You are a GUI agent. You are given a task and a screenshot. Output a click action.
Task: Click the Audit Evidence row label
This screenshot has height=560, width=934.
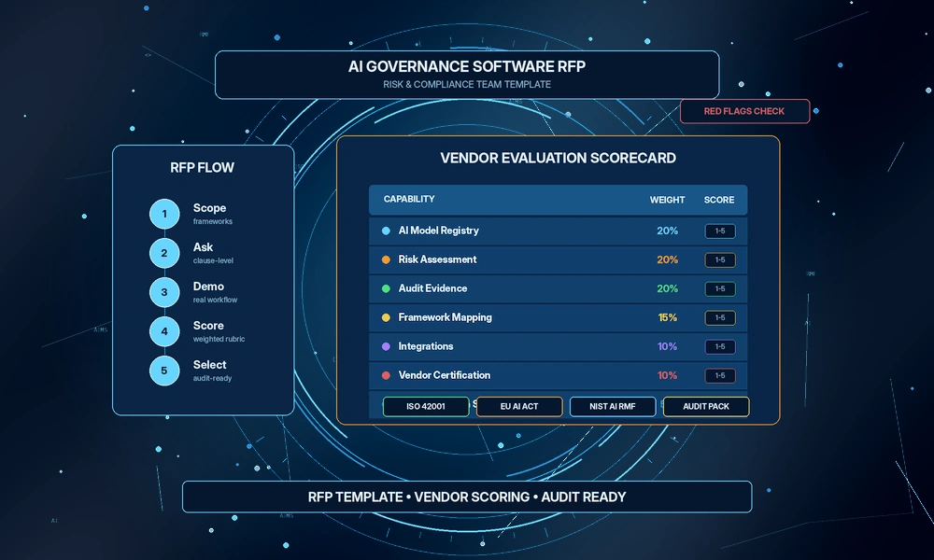click(432, 288)
